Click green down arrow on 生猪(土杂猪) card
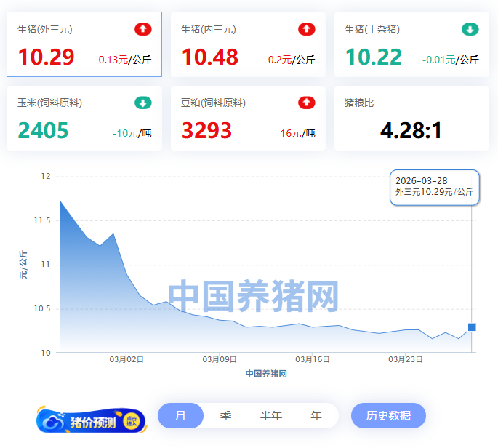Viewport: 498px width, 448px height. (x=470, y=30)
